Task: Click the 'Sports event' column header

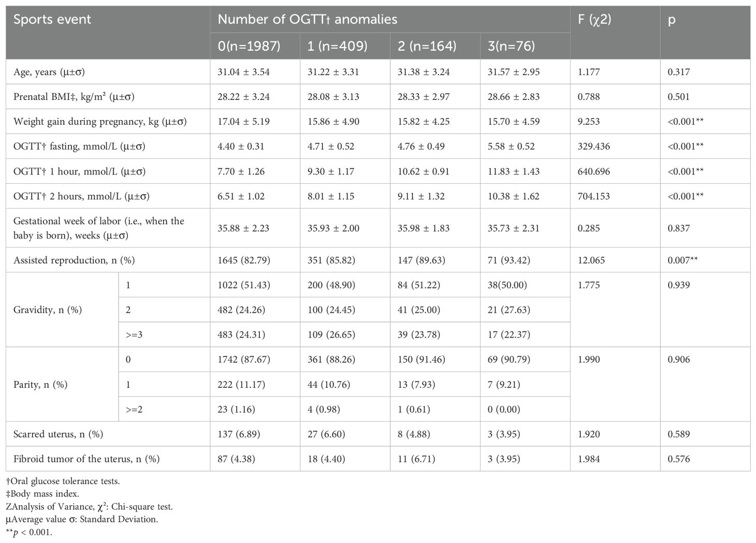Action: coord(52,20)
